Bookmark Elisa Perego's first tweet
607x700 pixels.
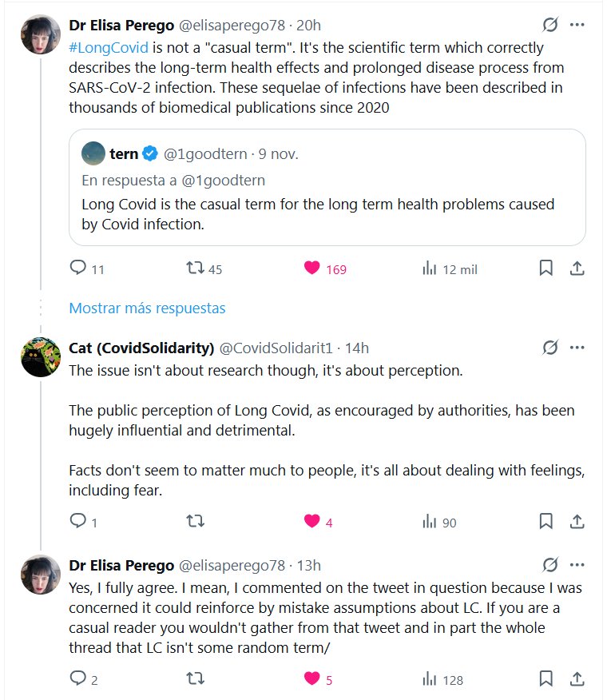(546, 268)
